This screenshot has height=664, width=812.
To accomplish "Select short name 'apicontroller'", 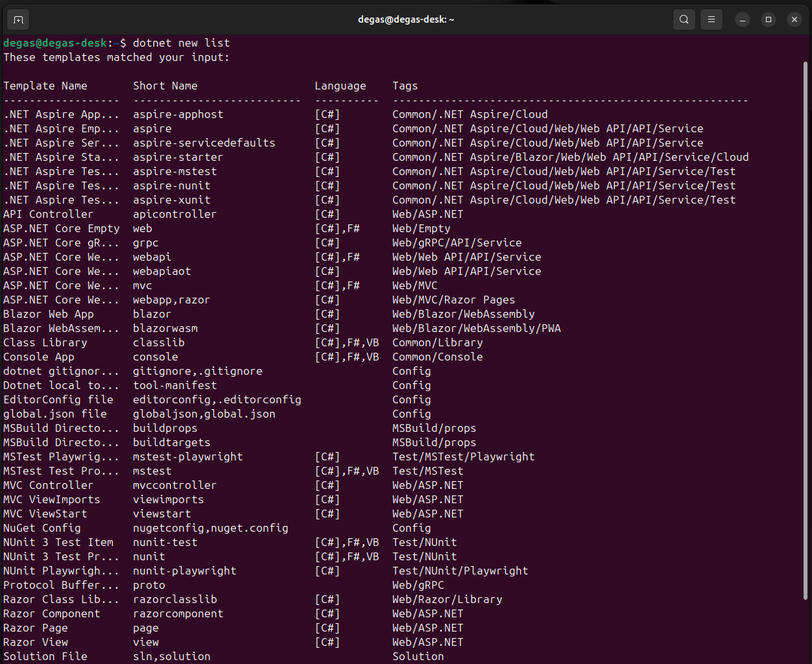I will [x=175, y=214].
